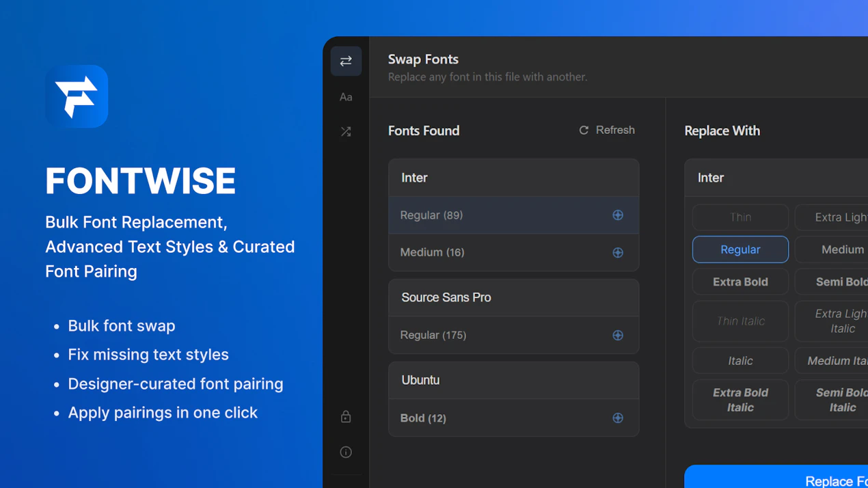This screenshot has width=868, height=488.
Task: Choose Thin weight option
Action: (740, 217)
